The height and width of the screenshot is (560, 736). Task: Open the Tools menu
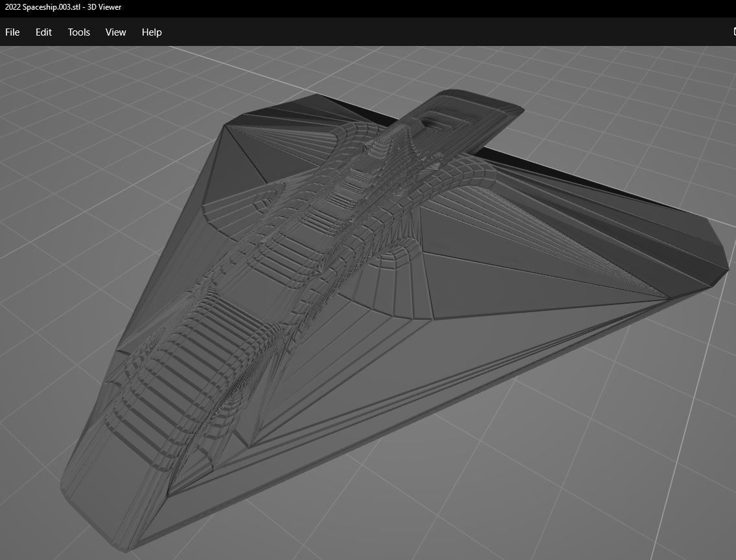(79, 32)
